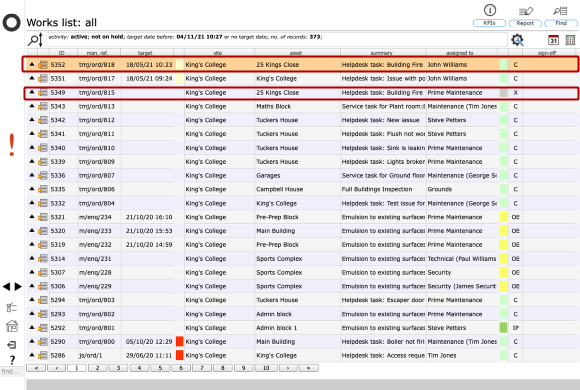Click dark green status swatch on row 5292

(x=503, y=327)
